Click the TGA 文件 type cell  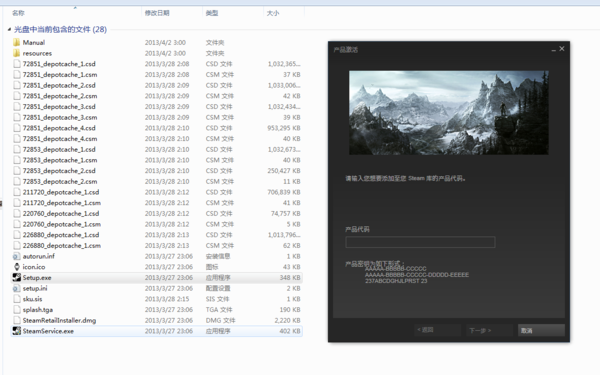pos(219,310)
